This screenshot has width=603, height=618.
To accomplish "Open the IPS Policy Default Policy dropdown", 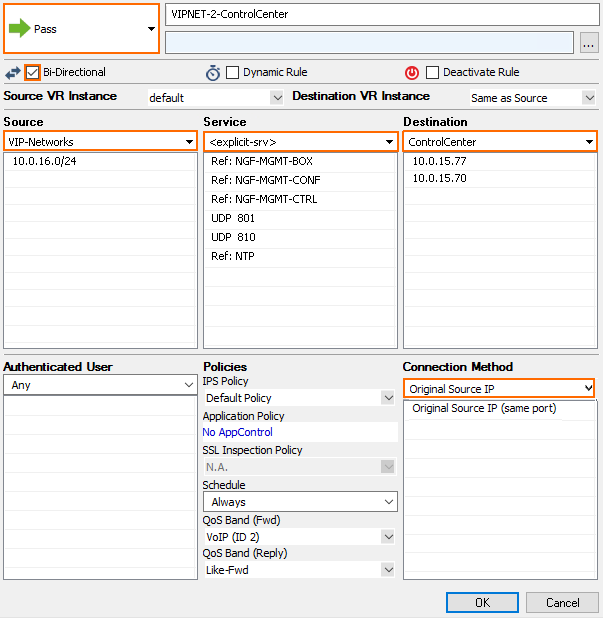I will tap(300, 398).
